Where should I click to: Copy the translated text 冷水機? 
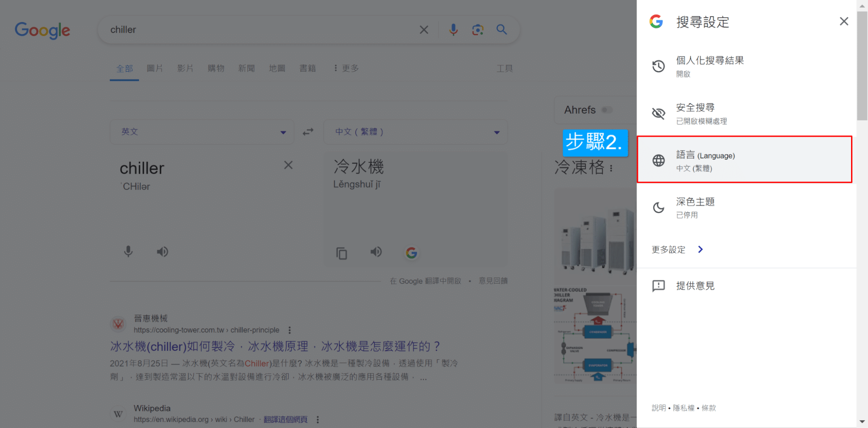click(342, 253)
